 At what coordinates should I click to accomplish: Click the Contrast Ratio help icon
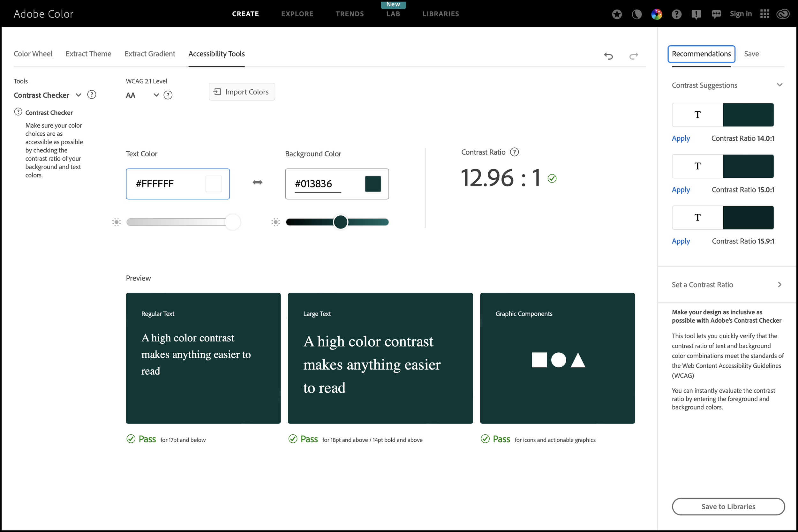[514, 152]
